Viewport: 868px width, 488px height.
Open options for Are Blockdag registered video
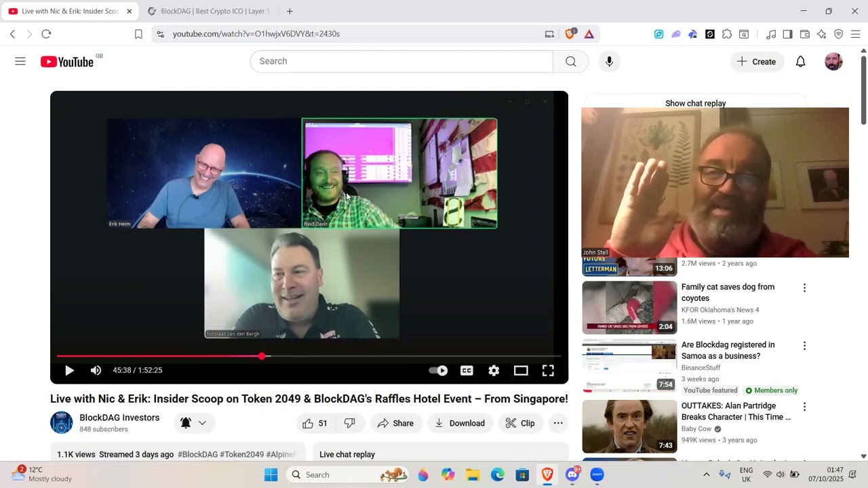tap(805, 346)
